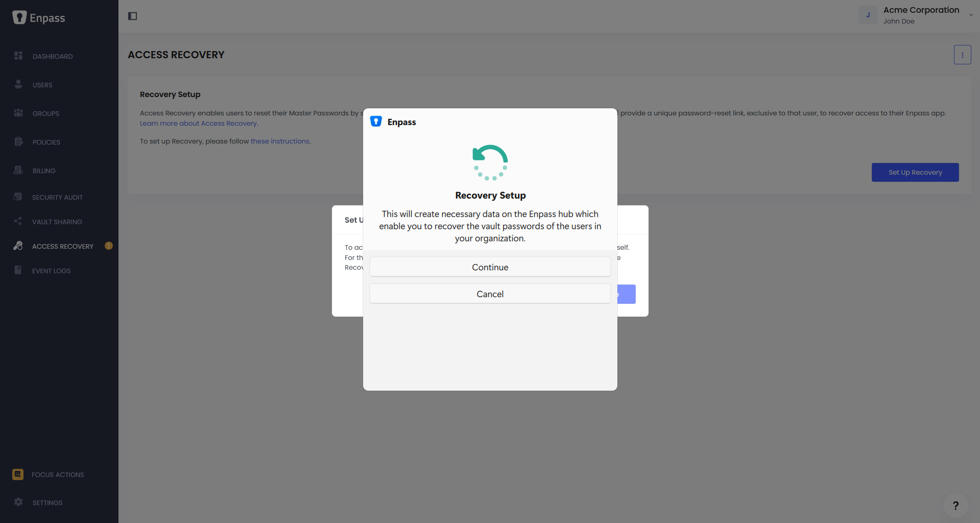The height and width of the screenshot is (523, 980).
Task: Toggle the sidebar collapse icon
Action: [x=133, y=16]
